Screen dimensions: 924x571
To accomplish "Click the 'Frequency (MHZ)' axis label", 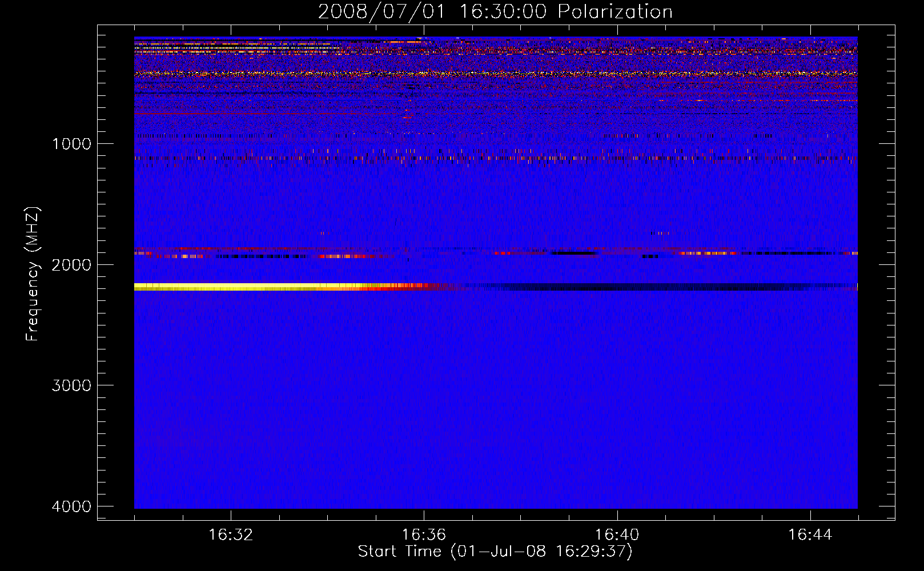I will [x=33, y=274].
